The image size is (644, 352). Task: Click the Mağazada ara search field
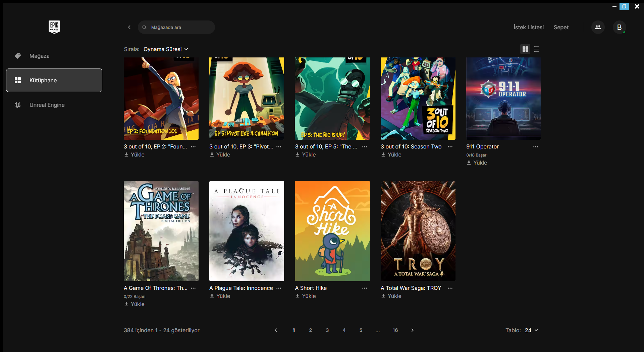click(176, 27)
